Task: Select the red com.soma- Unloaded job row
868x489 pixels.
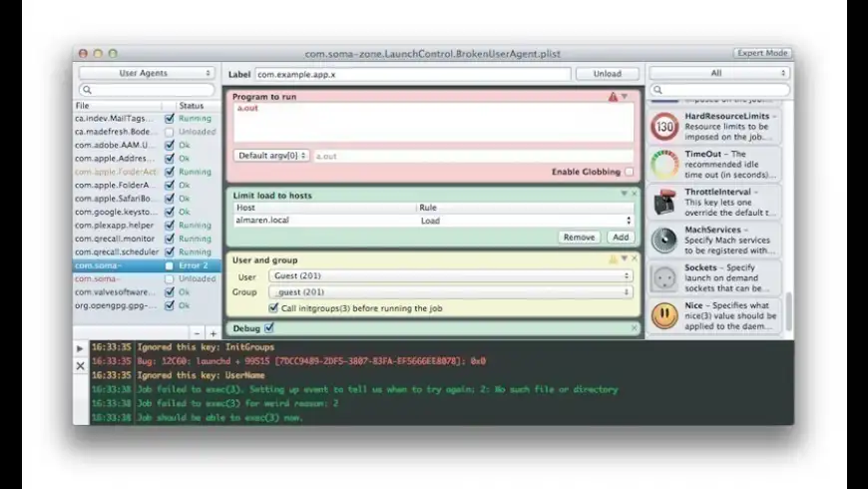Action: point(147,278)
